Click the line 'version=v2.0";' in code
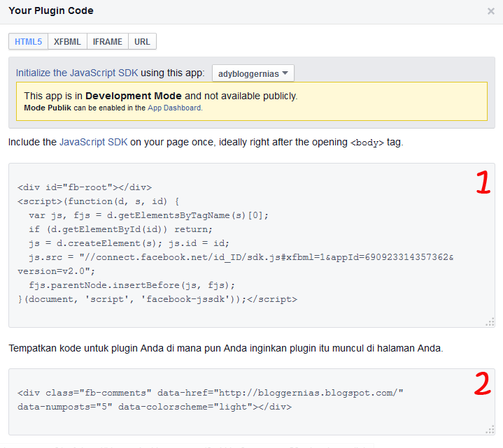Image resolution: width=503 pixels, height=448 pixels. (x=57, y=271)
